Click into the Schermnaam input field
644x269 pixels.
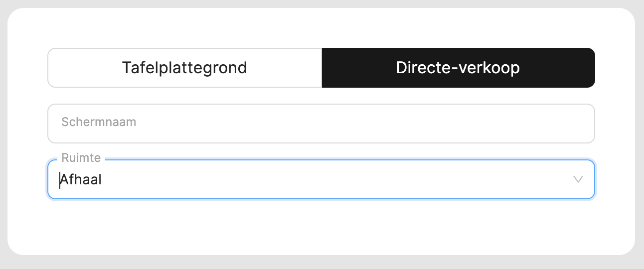click(321, 123)
